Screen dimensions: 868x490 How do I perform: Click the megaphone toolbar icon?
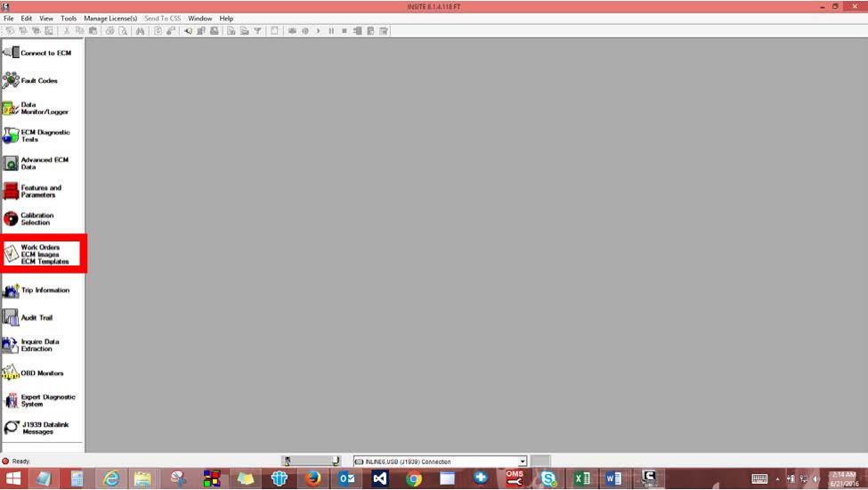(x=189, y=31)
